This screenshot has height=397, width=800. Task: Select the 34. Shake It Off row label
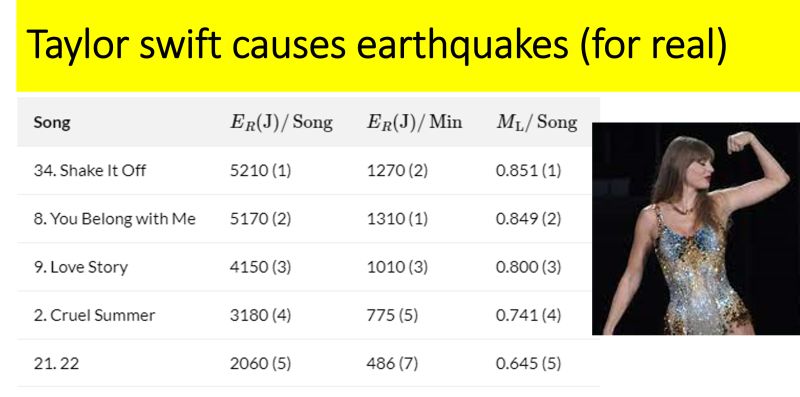coord(90,170)
